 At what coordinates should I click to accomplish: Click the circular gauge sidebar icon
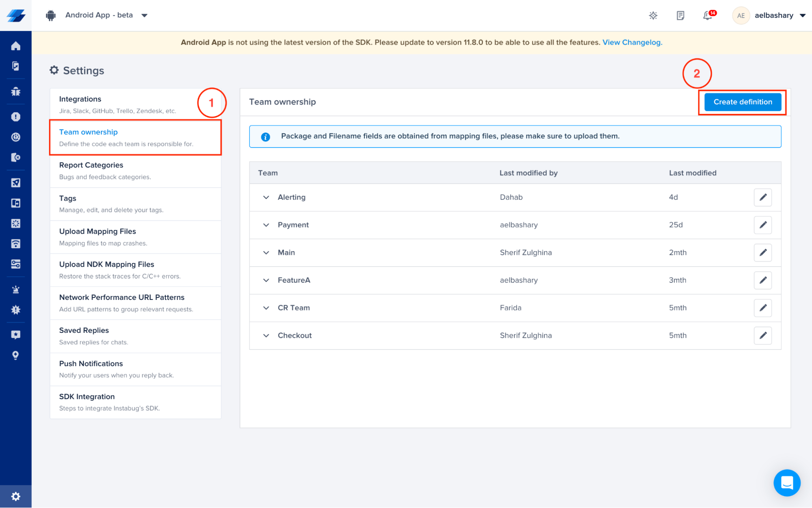click(15, 137)
